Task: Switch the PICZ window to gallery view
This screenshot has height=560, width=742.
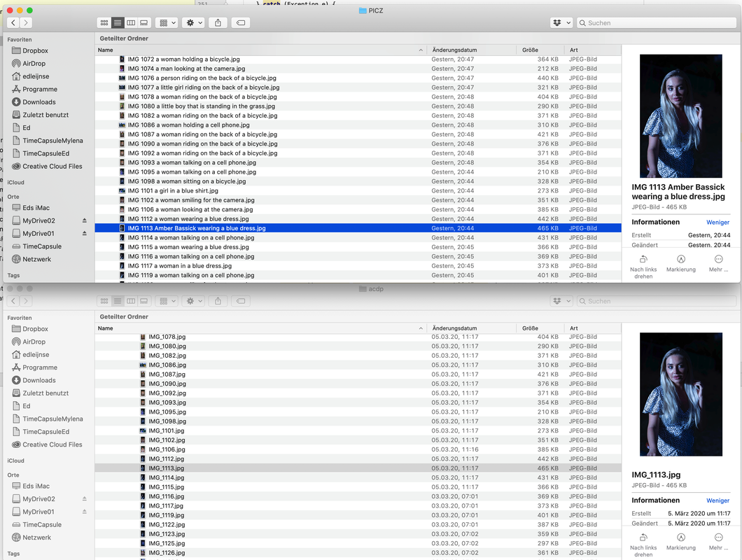Action: pyautogui.click(x=144, y=23)
